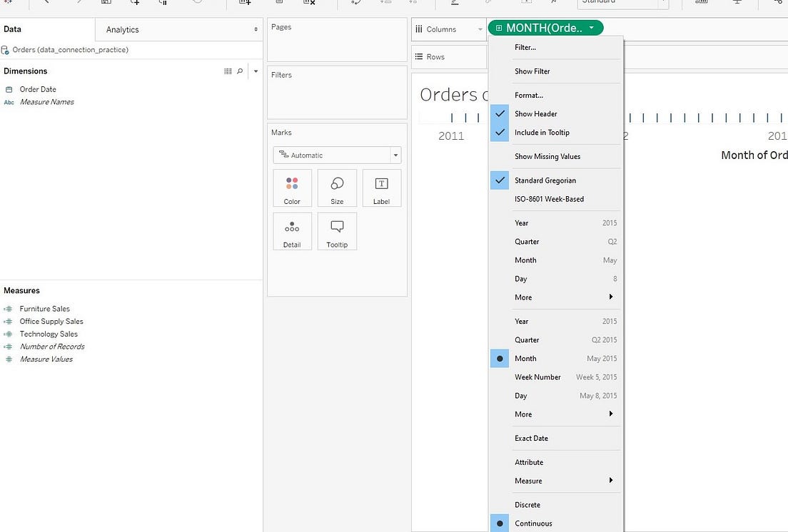Open the Dimensions pane dropdown arrow
Screen dimensions: 788x532
tap(256, 71)
